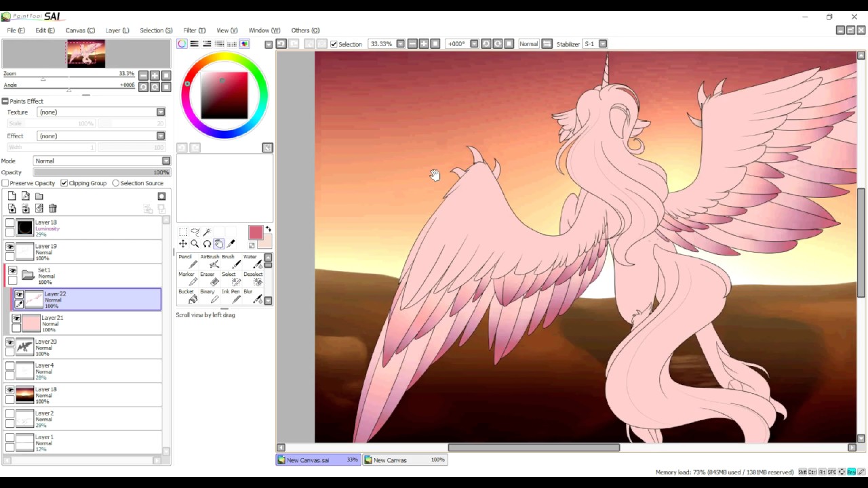Activate the Lasso selection tool
This screenshot has width=868, height=488.
[x=195, y=232]
